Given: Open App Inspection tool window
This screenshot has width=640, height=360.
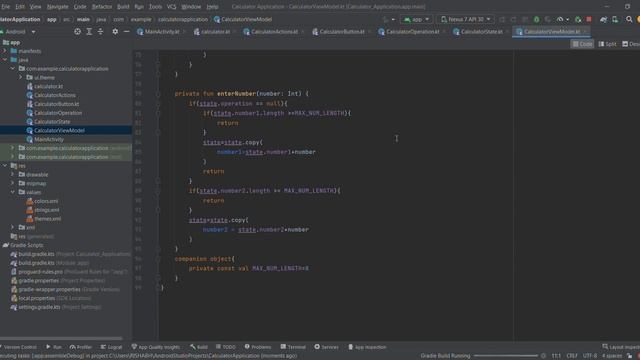Looking at the screenshot, I should 367,347.
